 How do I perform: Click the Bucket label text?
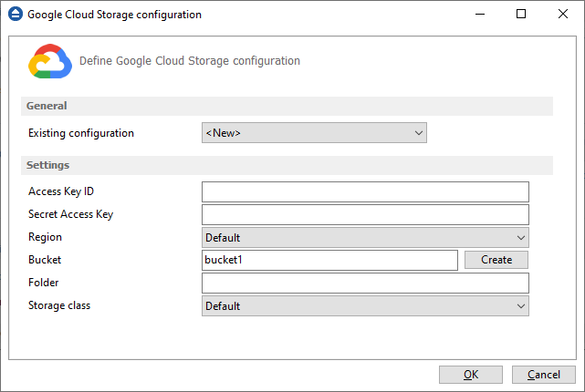(x=45, y=260)
